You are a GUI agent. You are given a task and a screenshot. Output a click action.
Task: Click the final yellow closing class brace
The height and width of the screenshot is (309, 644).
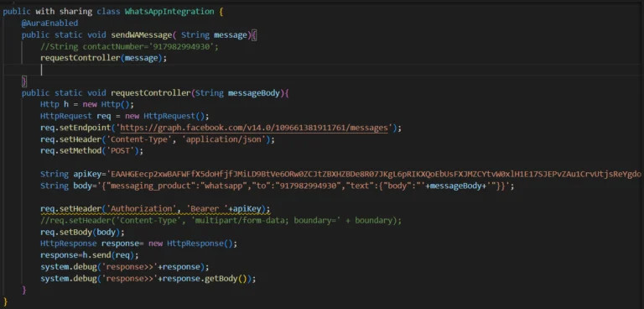(x=5, y=301)
